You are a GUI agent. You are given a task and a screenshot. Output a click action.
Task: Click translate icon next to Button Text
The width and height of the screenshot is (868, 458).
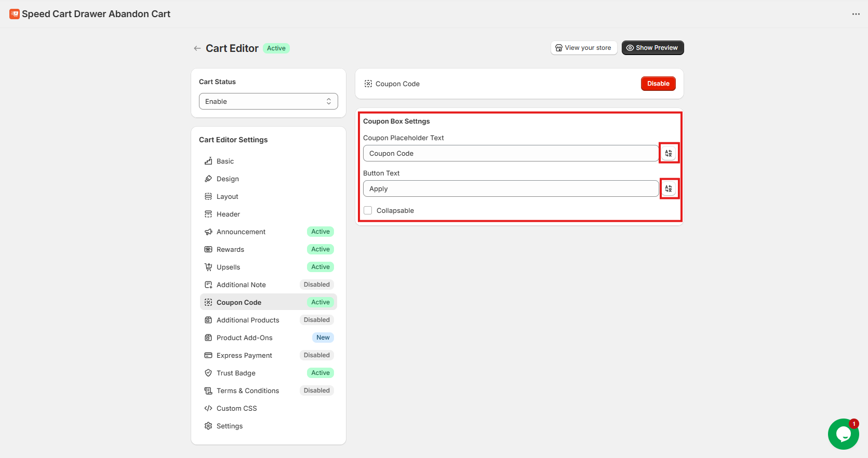[x=669, y=188]
